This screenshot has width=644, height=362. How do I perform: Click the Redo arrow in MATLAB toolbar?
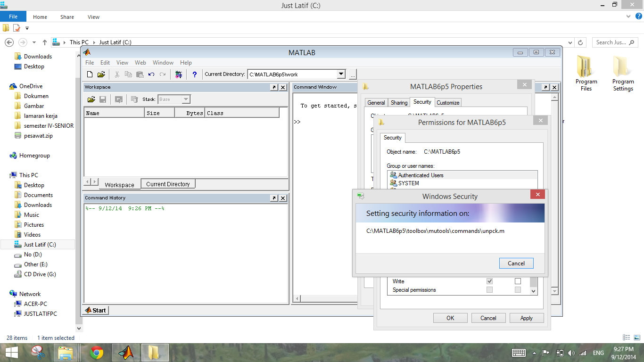163,74
